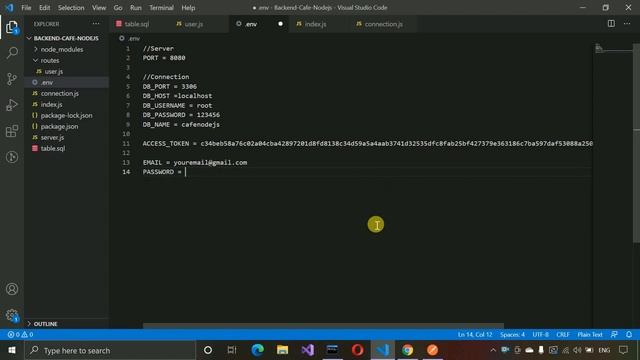Image resolution: width=640 pixels, height=360 pixels.
Task: Open the File menu
Action: coord(26,8)
